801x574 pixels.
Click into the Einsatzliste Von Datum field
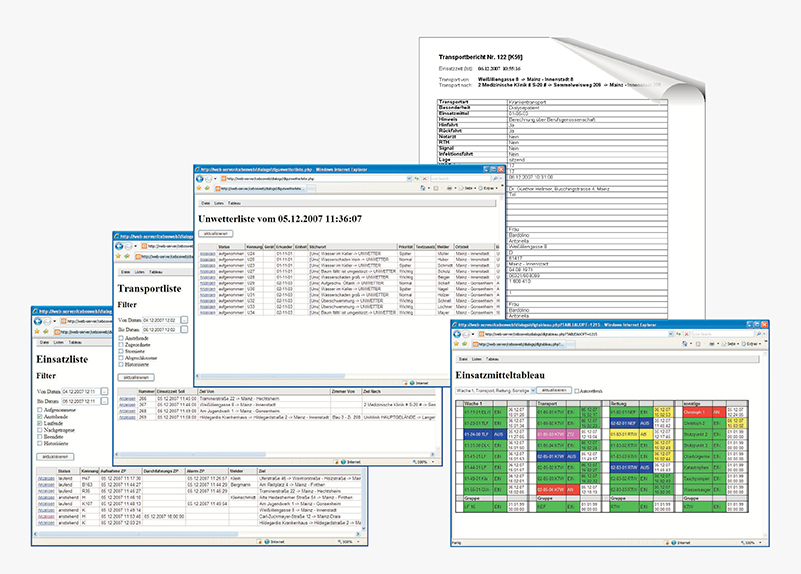80,391
